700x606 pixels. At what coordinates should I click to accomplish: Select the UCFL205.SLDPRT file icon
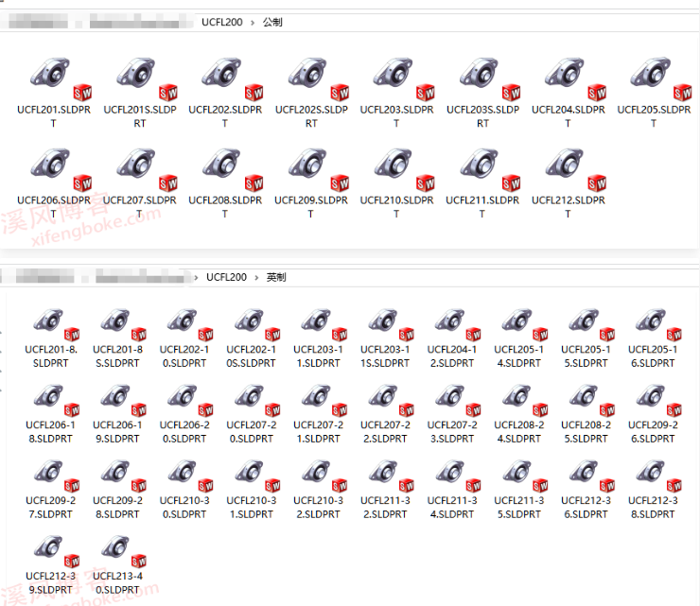tap(660, 78)
